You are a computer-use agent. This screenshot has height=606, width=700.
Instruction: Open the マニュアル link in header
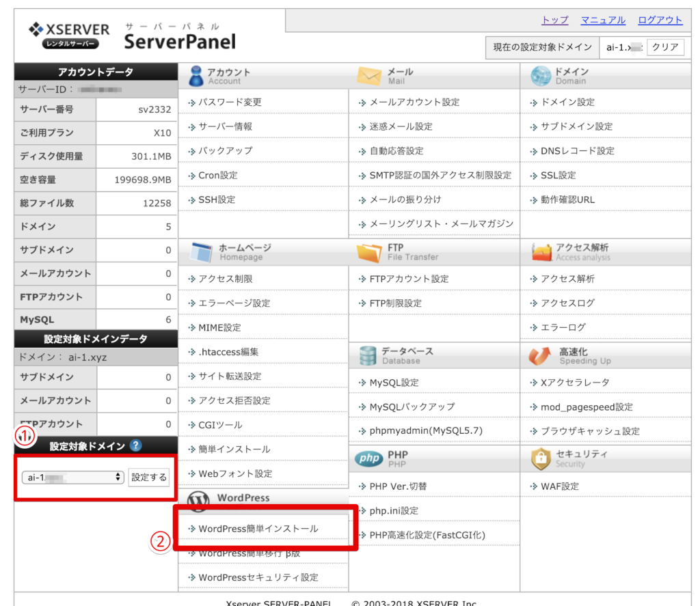pyautogui.click(x=603, y=20)
